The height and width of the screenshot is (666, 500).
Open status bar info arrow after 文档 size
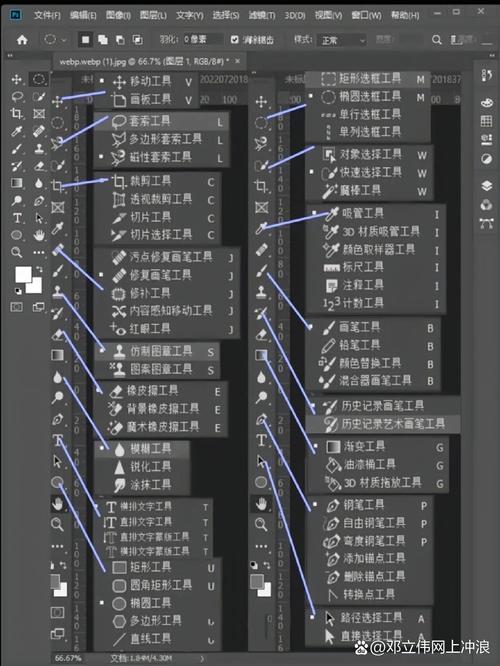[x=202, y=658]
